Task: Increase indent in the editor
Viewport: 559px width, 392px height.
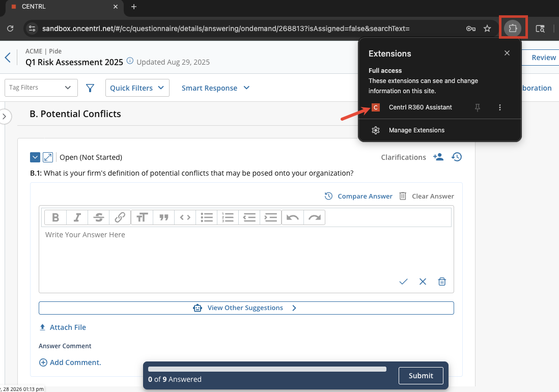Action: click(x=270, y=217)
